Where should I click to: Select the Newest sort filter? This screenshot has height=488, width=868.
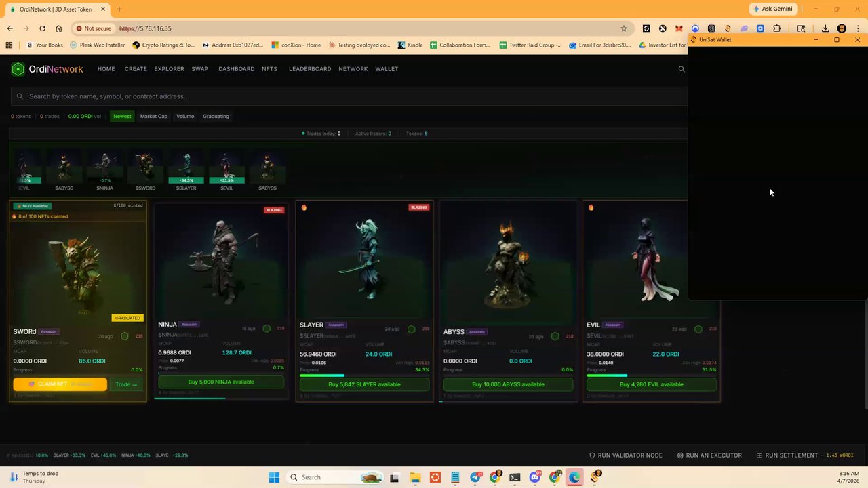(122, 116)
